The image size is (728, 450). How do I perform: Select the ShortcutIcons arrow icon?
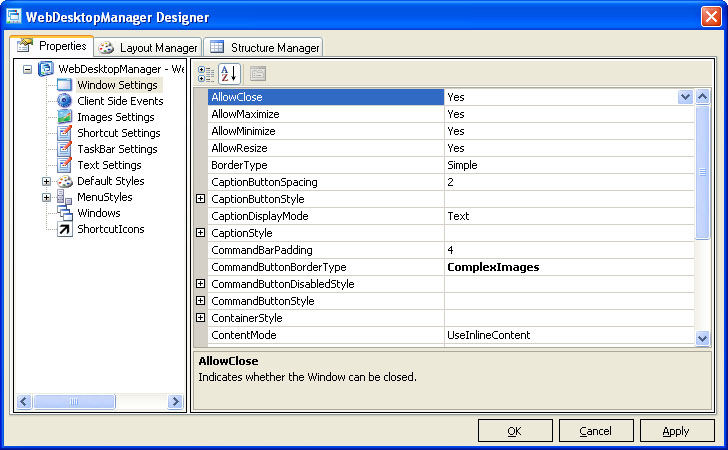coord(65,229)
